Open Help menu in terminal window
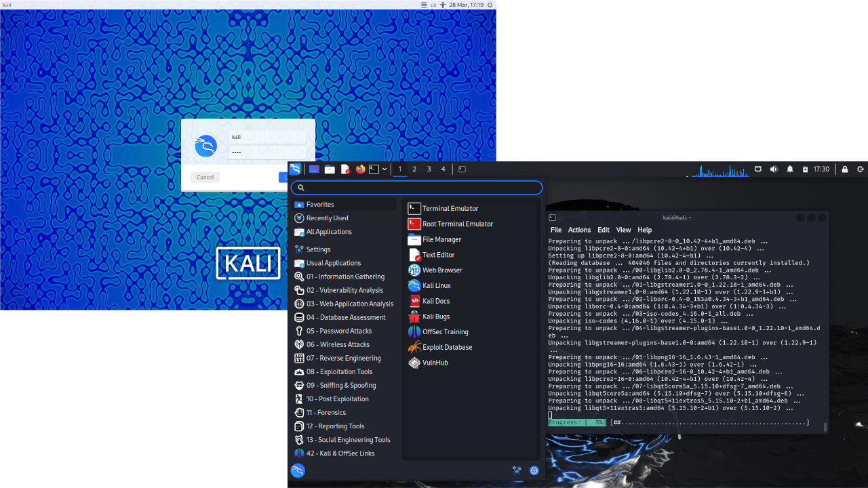Screen dimensions: 868x488 645,230
